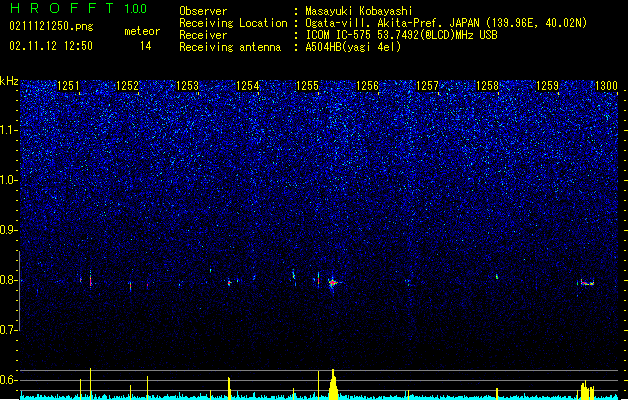The height and width of the screenshot is (400, 629).
Task: Click the 1.1 kHz axis label
Action: [9, 130]
